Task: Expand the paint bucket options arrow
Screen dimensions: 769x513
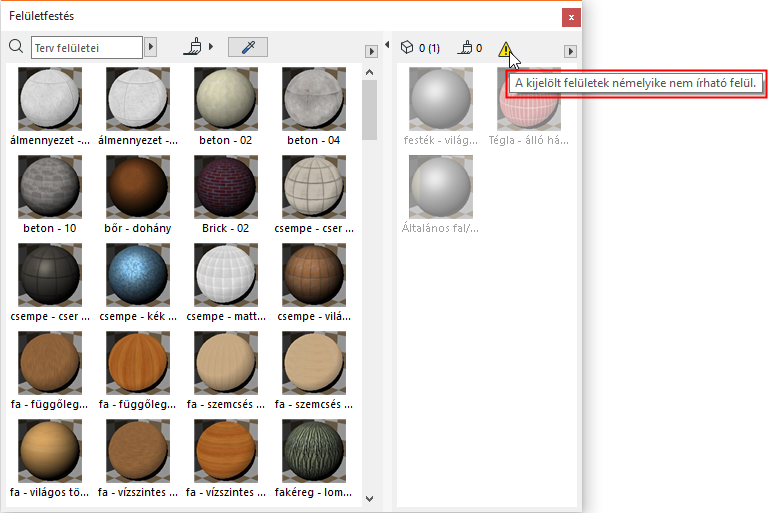Action: click(x=212, y=47)
